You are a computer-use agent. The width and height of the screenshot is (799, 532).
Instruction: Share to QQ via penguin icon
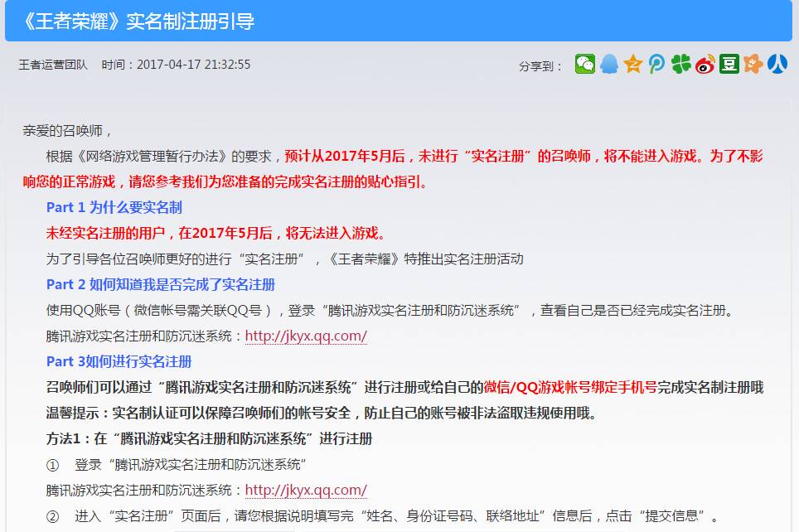click(x=609, y=64)
